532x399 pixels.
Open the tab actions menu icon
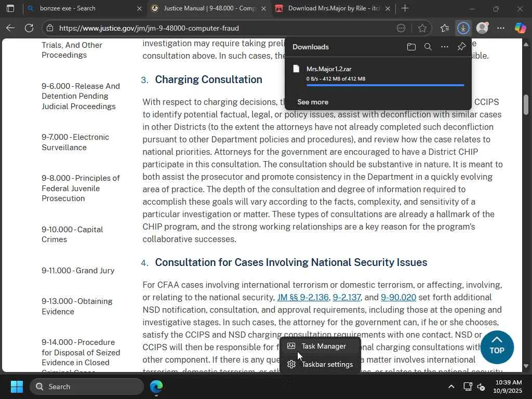10,8
